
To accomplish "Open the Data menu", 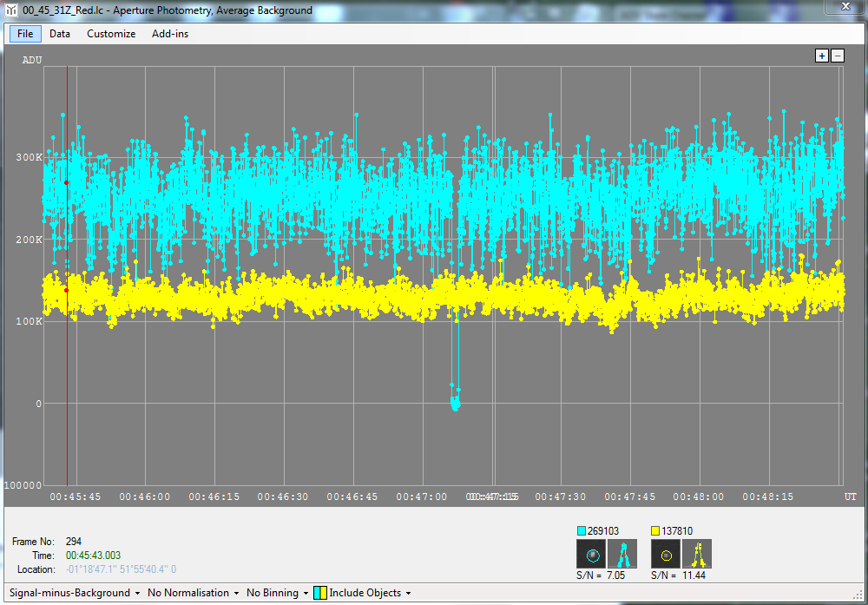I will pos(60,34).
